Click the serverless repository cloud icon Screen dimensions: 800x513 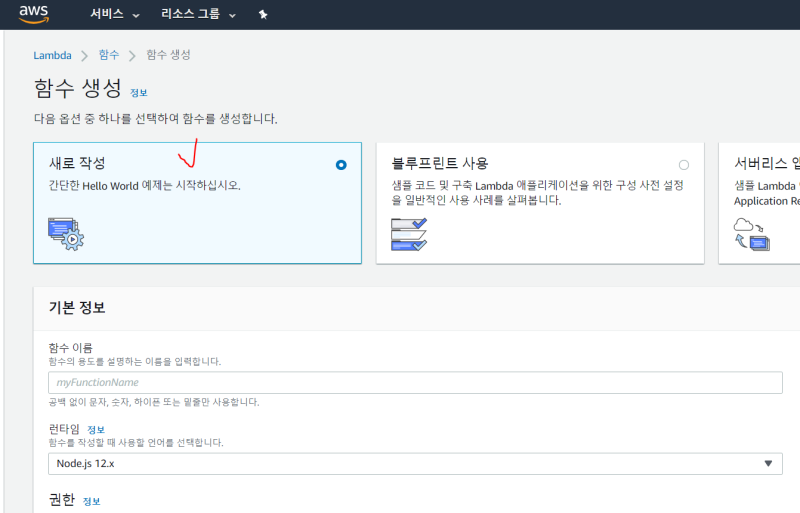[x=751, y=233]
